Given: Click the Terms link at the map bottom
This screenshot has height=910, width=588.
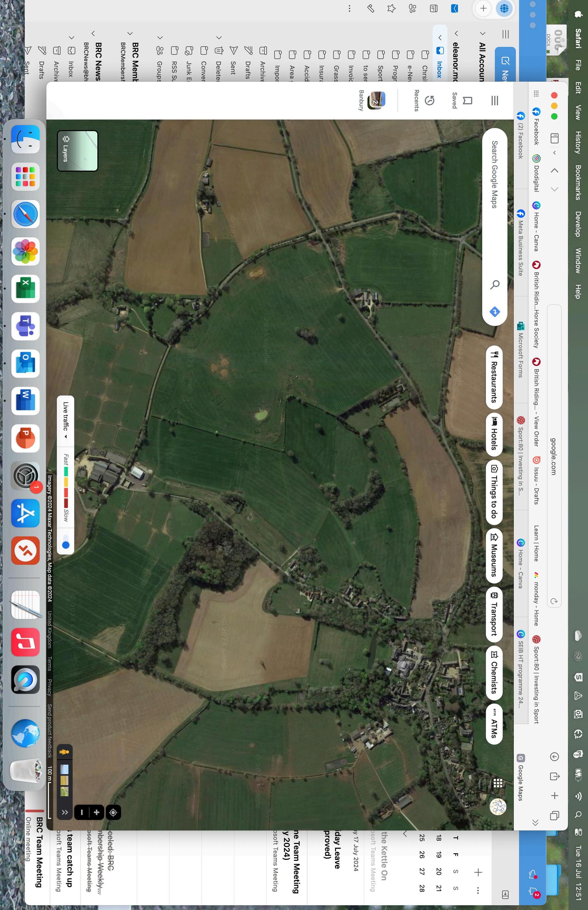Looking at the screenshot, I should coord(49,664).
